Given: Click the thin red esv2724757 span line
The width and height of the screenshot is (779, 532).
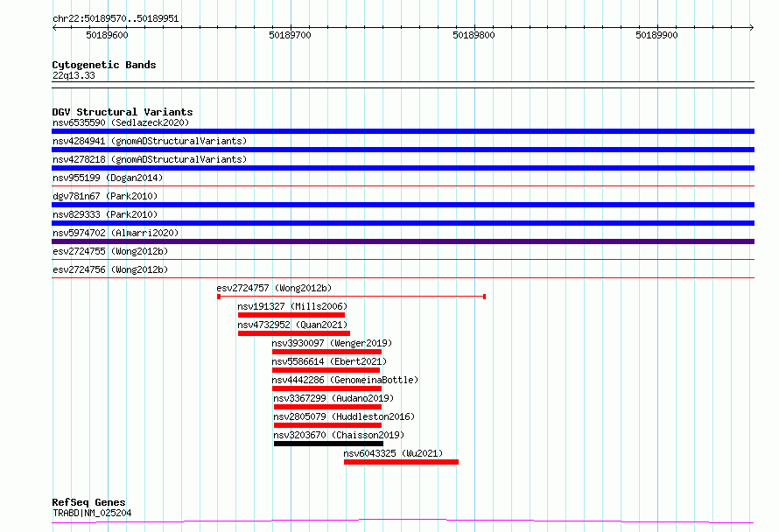Looking at the screenshot, I should pyautogui.click(x=351, y=297).
